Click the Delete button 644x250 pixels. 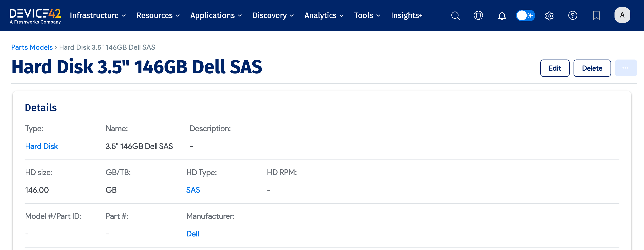[x=592, y=68]
